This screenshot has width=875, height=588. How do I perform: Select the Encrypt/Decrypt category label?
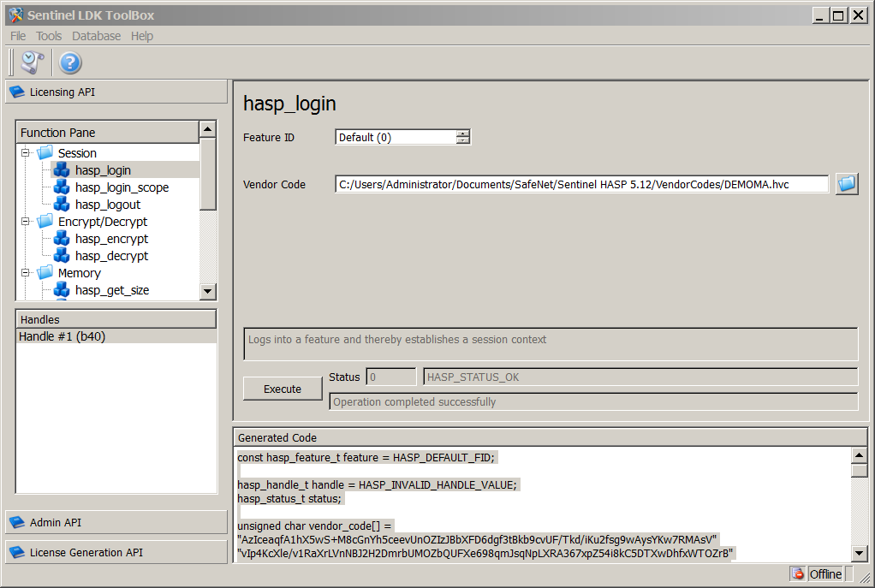coord(103,222)
